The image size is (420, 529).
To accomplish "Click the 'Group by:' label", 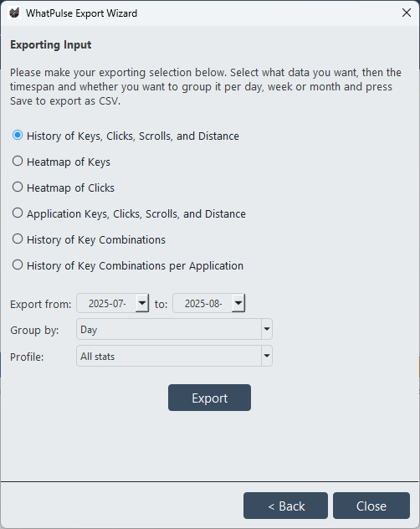I will (34, 330).
